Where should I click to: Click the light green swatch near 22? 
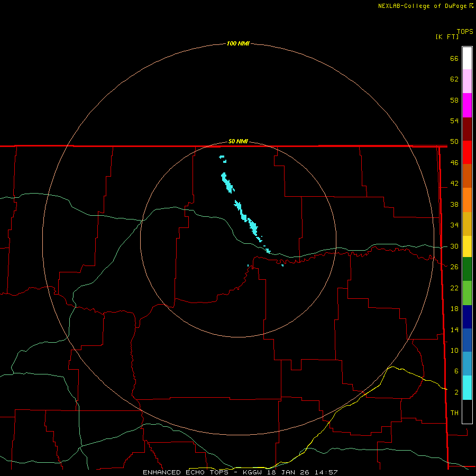pos(467,293)
